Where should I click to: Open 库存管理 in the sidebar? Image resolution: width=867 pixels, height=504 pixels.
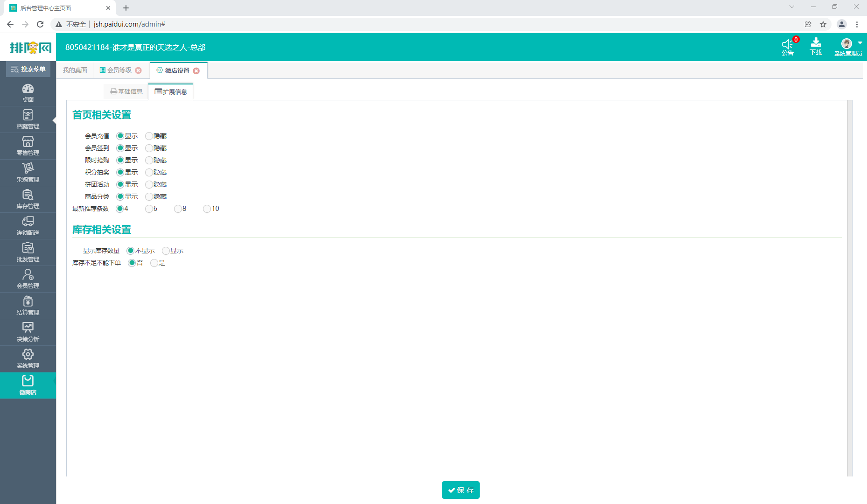coord(28,199)
